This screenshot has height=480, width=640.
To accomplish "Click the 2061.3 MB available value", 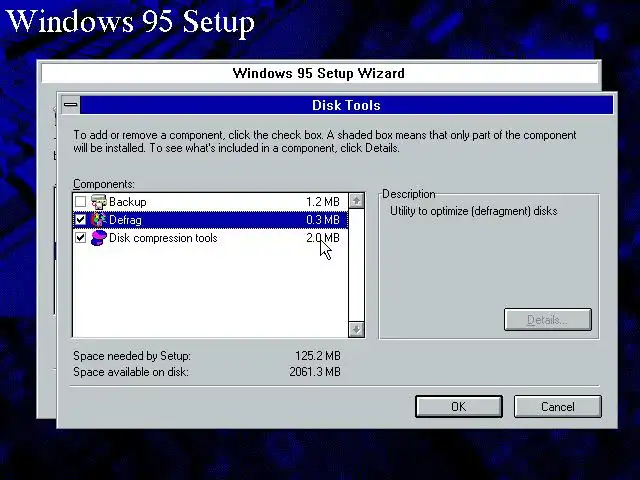I will point(315,372).
